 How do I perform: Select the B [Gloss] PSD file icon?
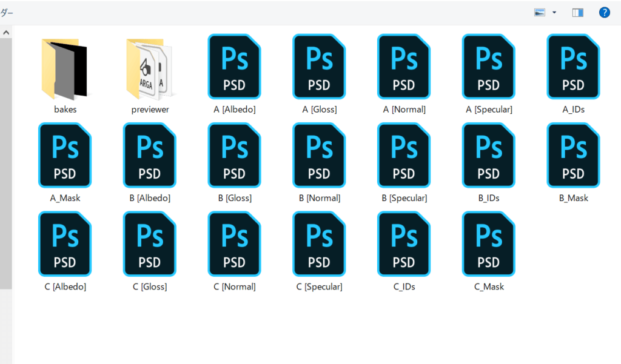[x=235, y=155]
